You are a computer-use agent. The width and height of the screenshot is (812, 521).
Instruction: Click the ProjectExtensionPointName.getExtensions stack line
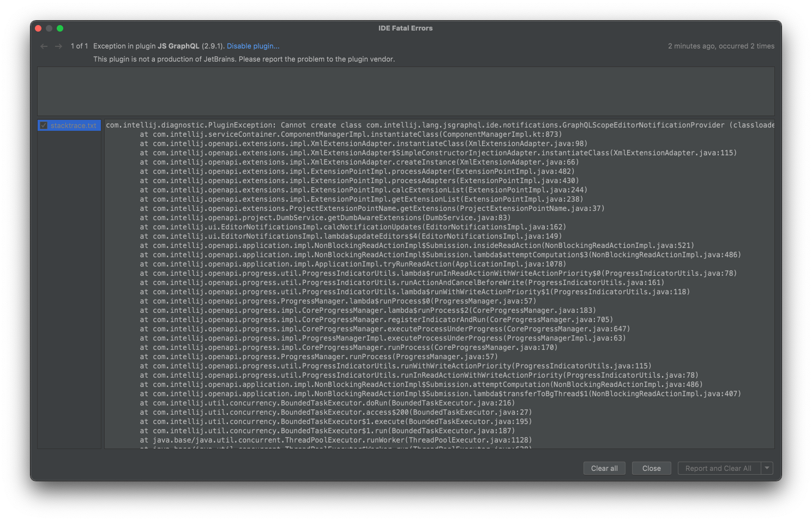pos(372,209)
